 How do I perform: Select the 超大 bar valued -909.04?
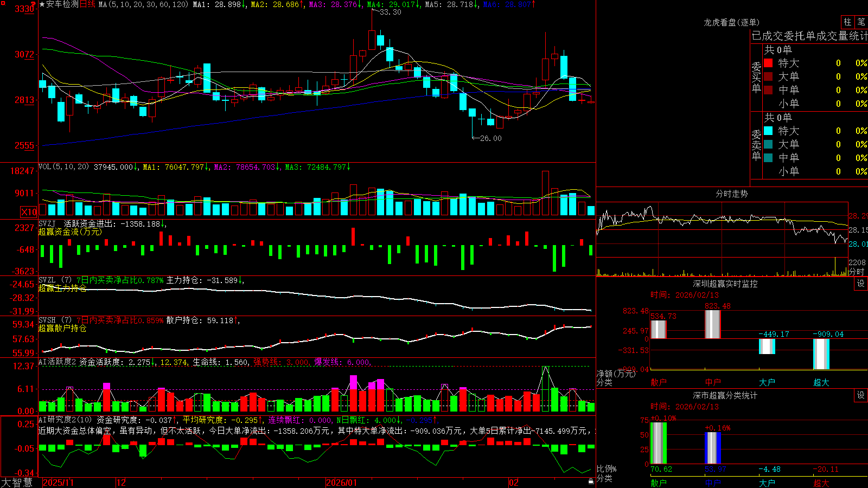point(821,354)
